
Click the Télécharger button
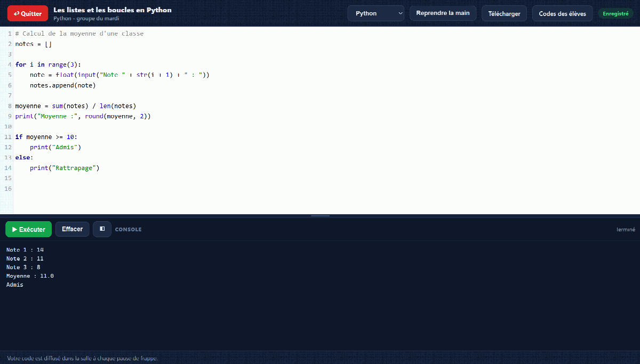tap(504, 13)
